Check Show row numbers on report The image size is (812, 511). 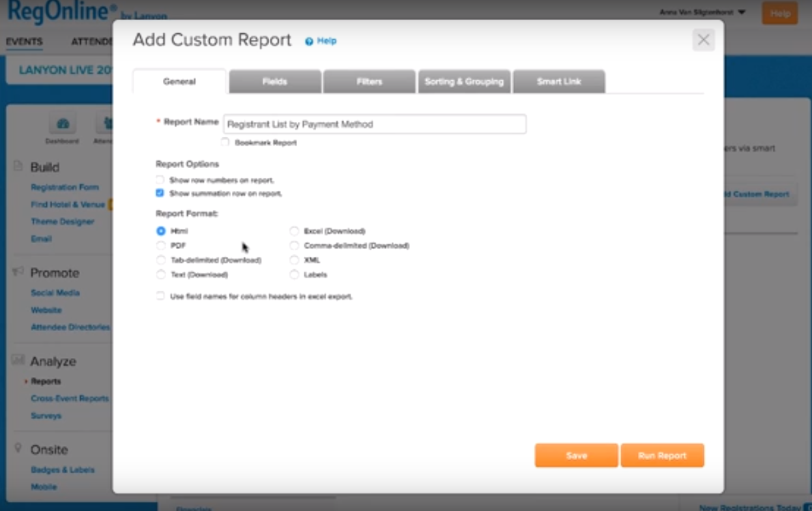(x=160, y=180)
